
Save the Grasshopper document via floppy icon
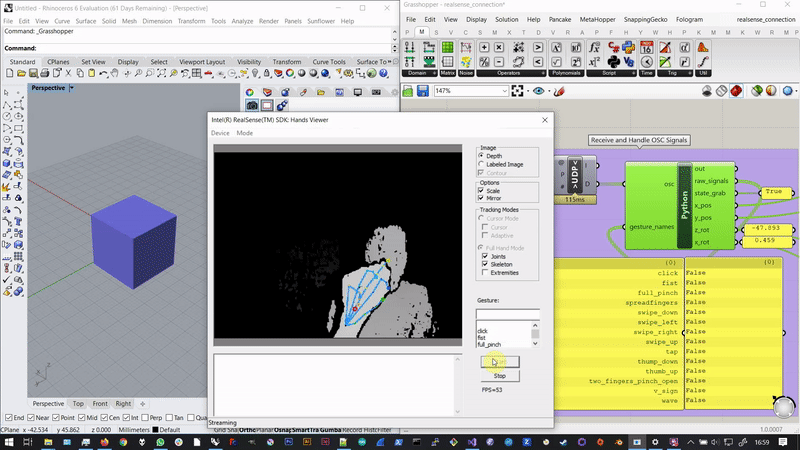click(x=423, y=91)
